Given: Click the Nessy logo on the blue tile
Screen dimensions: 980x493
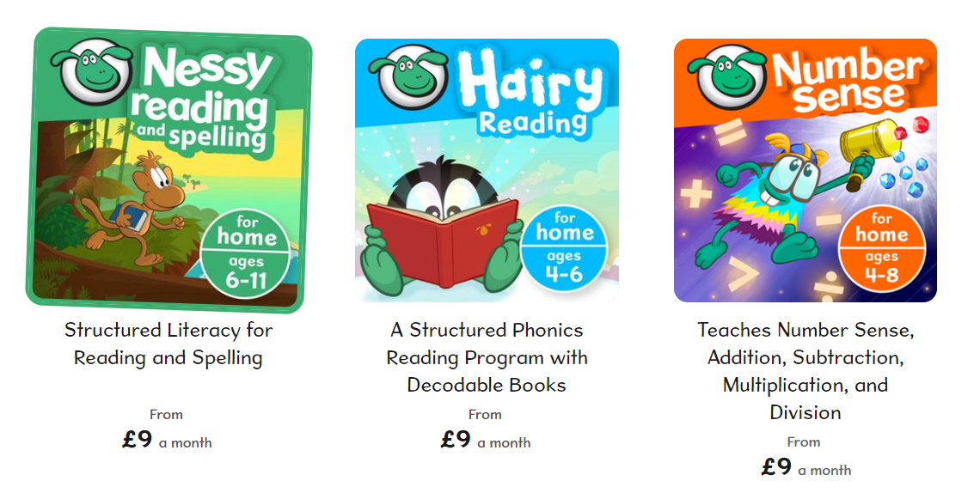Looking at the screenshot, I should (411, 76).
